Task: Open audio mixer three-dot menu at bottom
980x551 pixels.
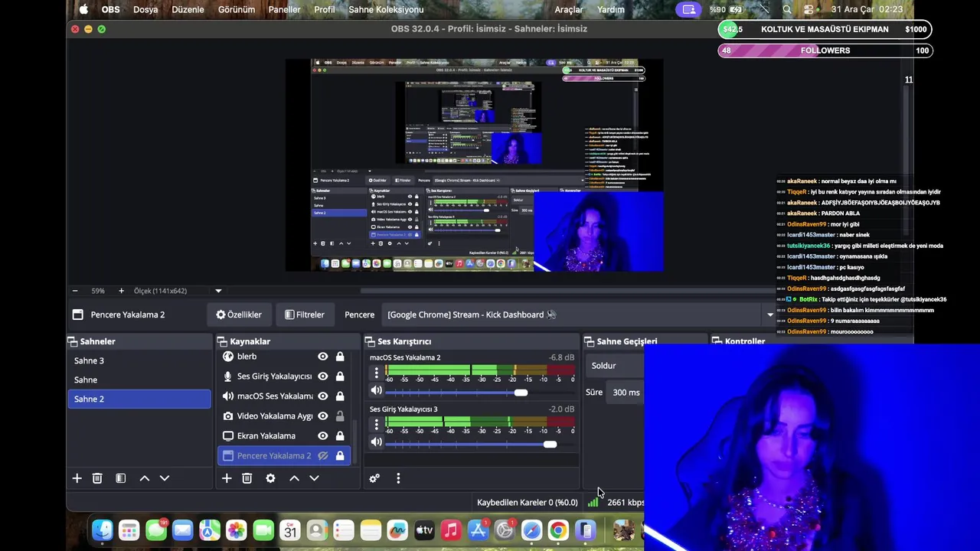Action: 398,478
